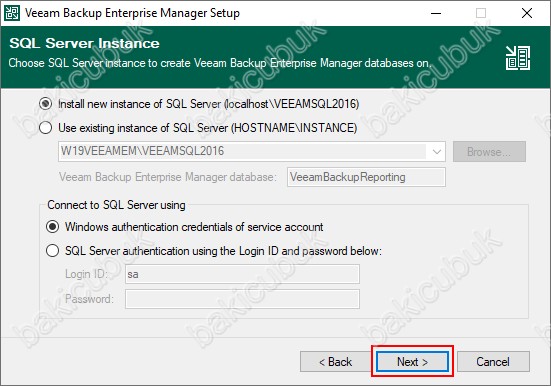Close the Veeam setup window
The width and height of the screenshot is (551, 386).
coord(527,13)
